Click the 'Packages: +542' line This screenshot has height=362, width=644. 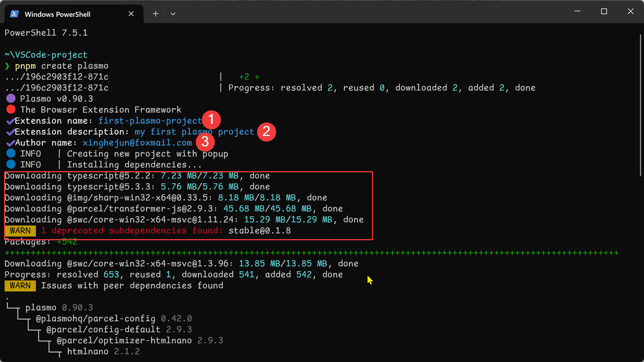click(41, 242)
